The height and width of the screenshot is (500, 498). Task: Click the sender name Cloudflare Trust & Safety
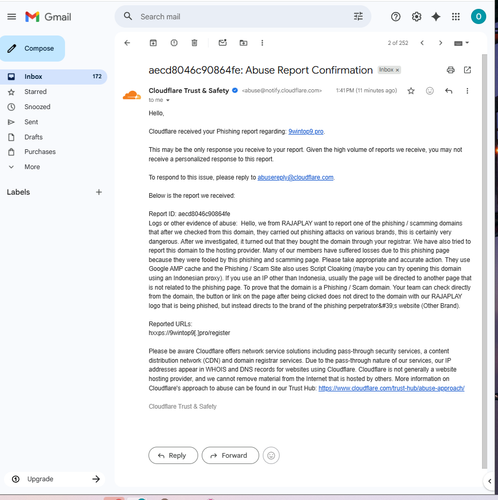pyautogui.click(x=189, y=91)
